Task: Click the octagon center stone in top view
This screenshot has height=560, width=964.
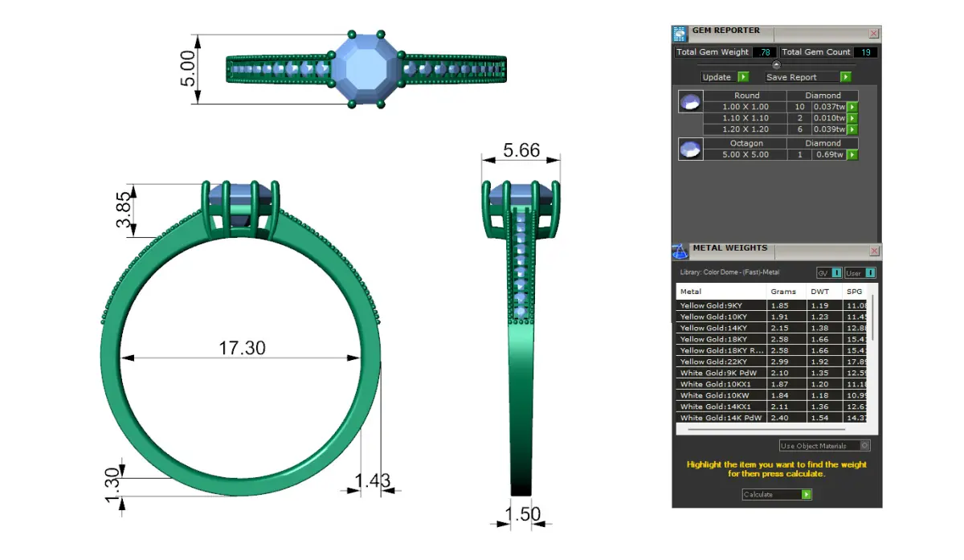Action: [x=366, y=69]
